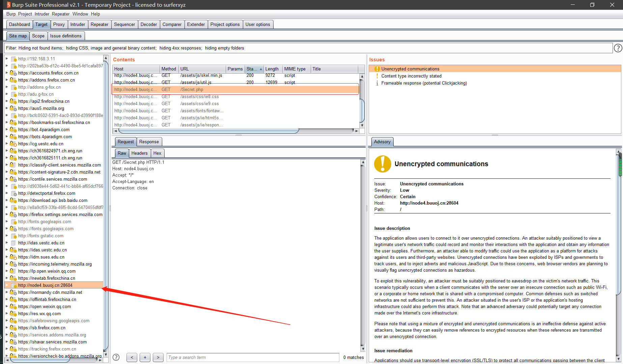623x364 pixels.
Task: Open the Intruder tab
Action: [78, 24]
